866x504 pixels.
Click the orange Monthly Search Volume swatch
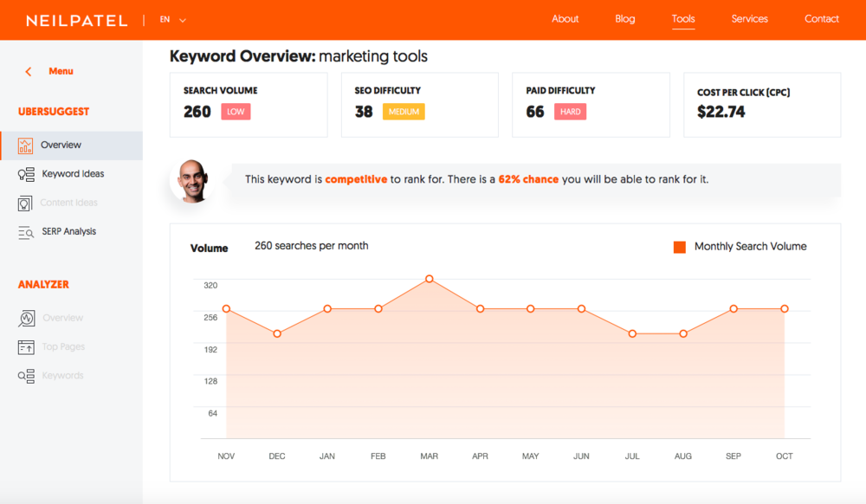680,247
